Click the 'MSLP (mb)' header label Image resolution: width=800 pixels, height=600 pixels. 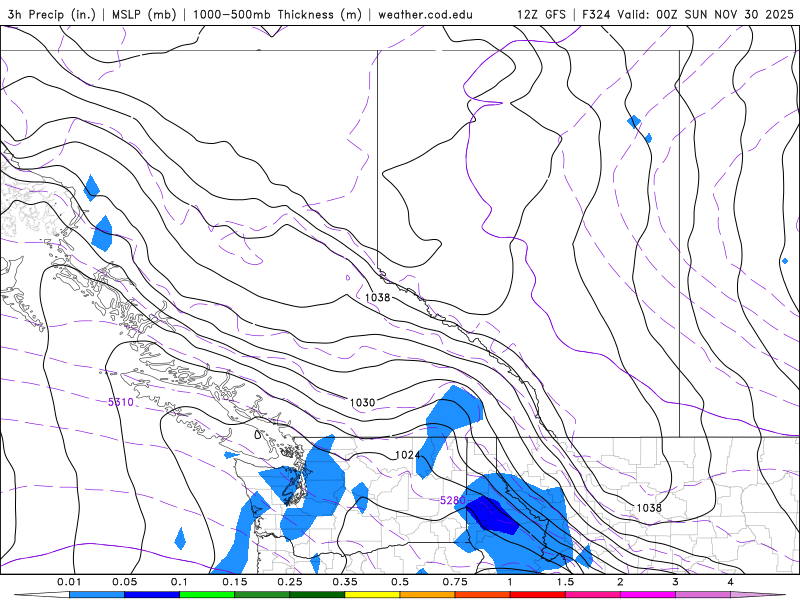pyautogui.click(x=143, y=14)
